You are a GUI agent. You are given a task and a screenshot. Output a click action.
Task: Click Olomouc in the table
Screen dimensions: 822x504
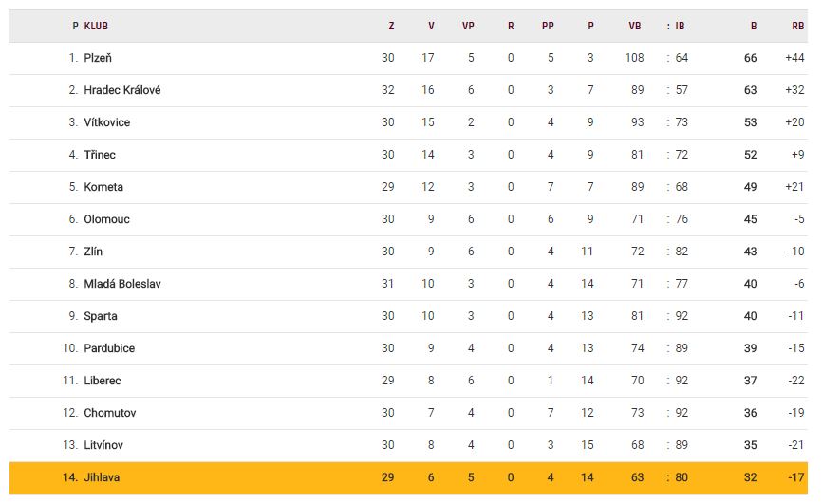106,219
